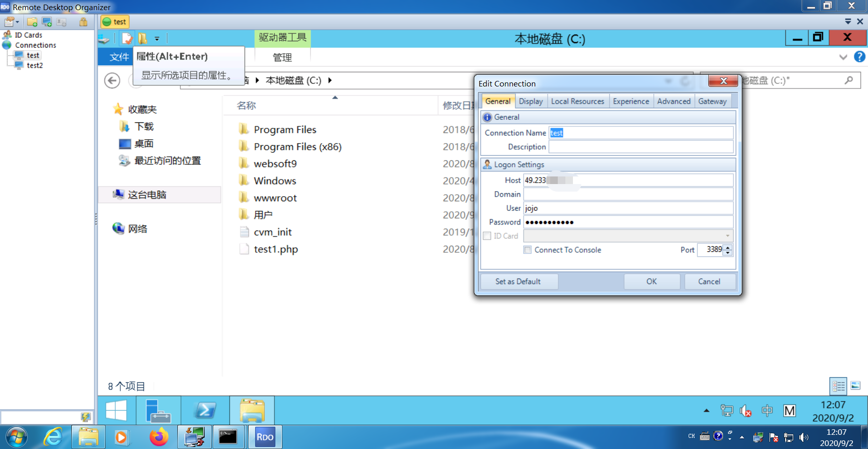Click the Connection Name field
The height and width of the screenshot is (449, 868).
pos(641,133)
